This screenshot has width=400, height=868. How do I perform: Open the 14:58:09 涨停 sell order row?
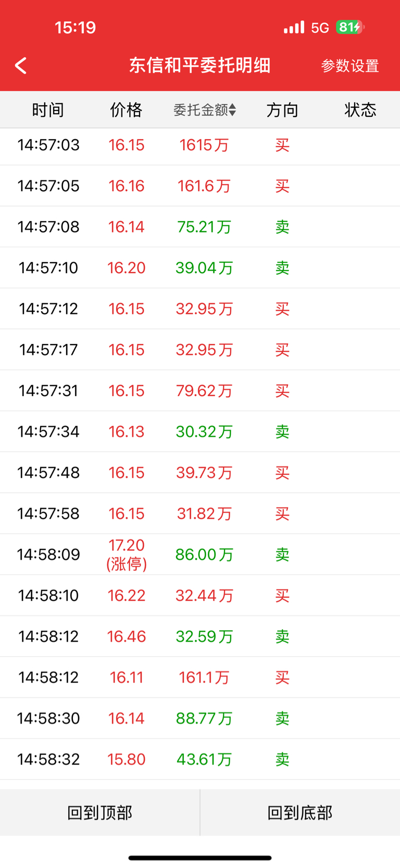tap(200, 554)
